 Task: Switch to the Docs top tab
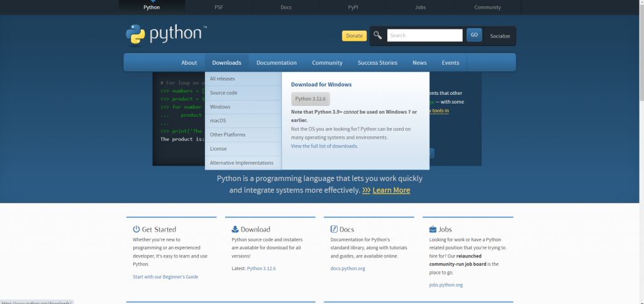click(x=286, y=8)
